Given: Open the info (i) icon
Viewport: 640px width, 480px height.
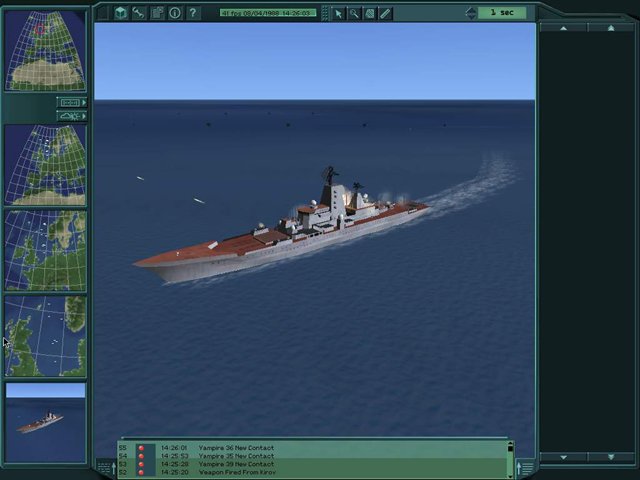Looking at the screenshot, I should pyautogui.click(x=175, y=13).
